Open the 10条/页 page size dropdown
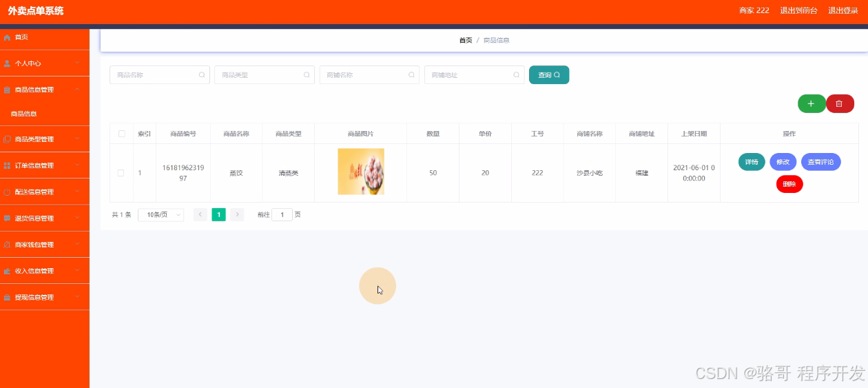Image resolution: width=868 pixels, height=388 pixels. (x=161, y=215)
